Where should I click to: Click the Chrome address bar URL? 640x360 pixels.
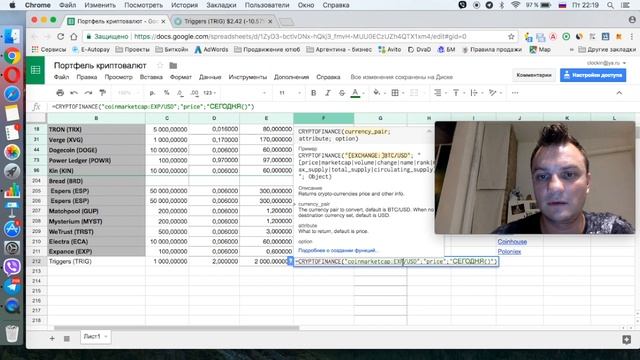300,37
